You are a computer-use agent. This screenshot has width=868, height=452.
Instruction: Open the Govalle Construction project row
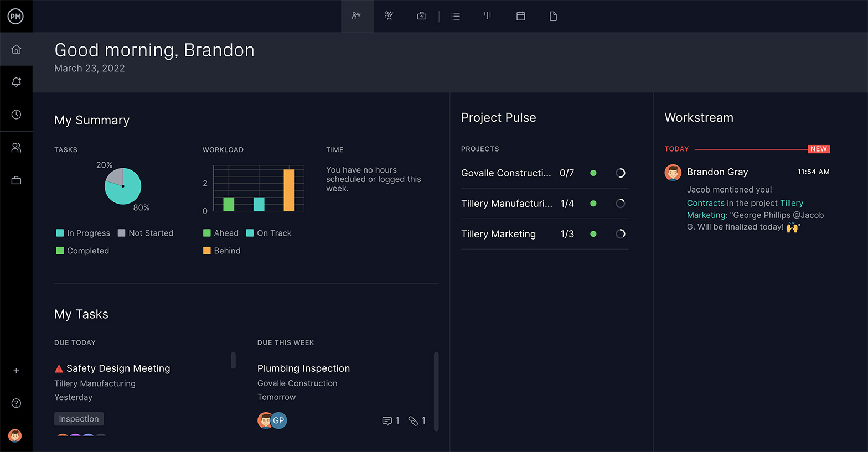pyautogui.click(x=505, y=173)
